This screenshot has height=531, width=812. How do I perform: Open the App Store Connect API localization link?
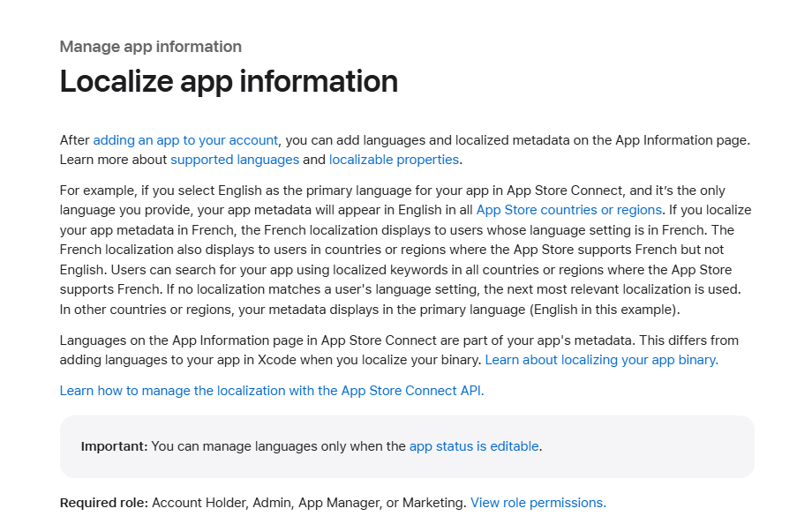click(x=272, y=391)
